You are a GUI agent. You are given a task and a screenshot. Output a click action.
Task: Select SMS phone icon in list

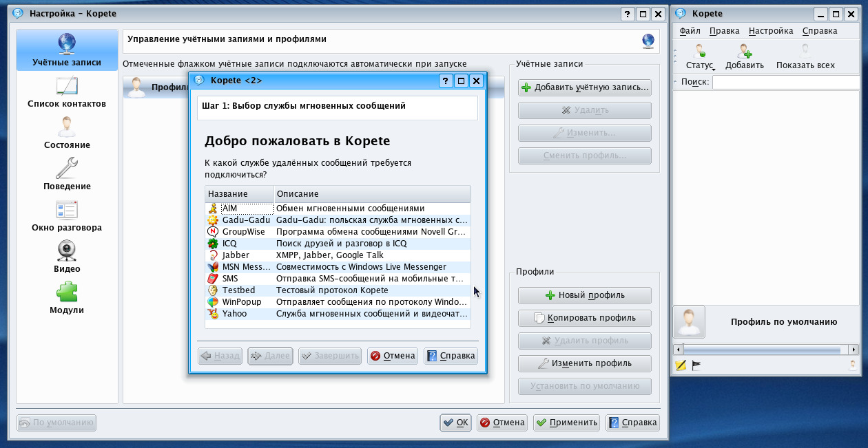pos(213,279)
